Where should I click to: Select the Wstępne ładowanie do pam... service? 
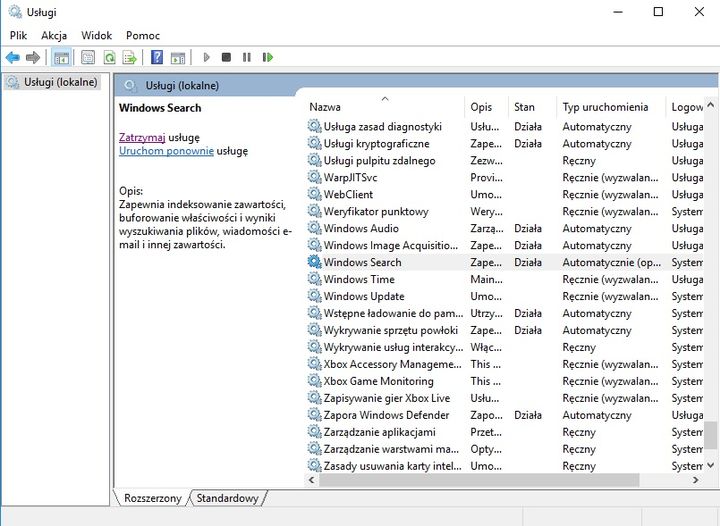click(504, 313)
